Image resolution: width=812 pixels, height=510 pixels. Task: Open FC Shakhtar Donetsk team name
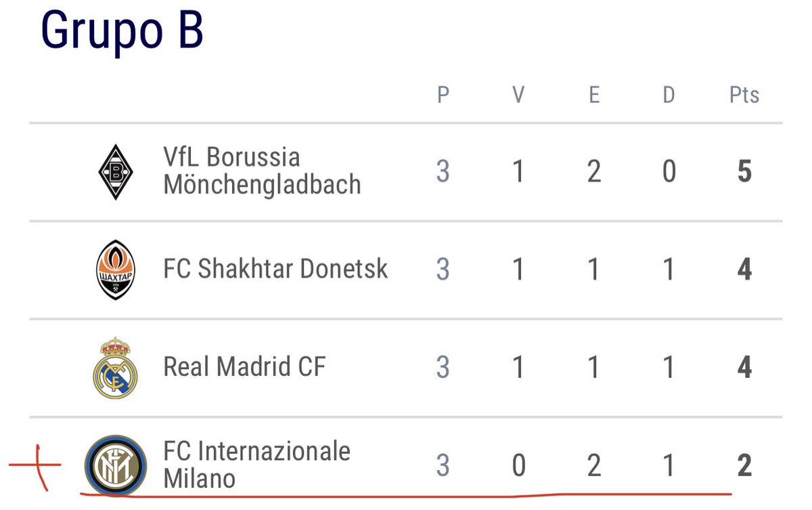tap(275, 269)
